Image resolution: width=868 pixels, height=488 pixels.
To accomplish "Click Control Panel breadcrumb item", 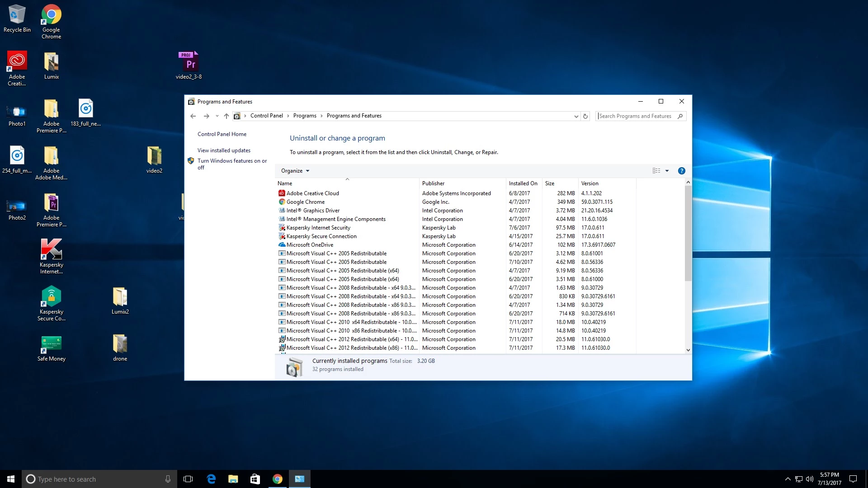I will (x=266, y=116).
